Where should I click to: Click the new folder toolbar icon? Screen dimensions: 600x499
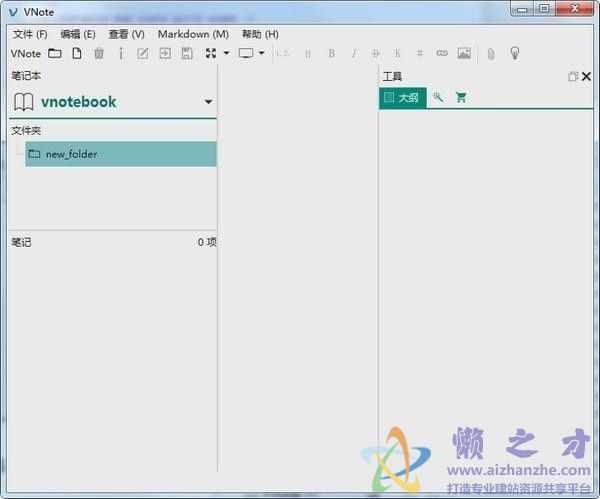tap(55, 53)
